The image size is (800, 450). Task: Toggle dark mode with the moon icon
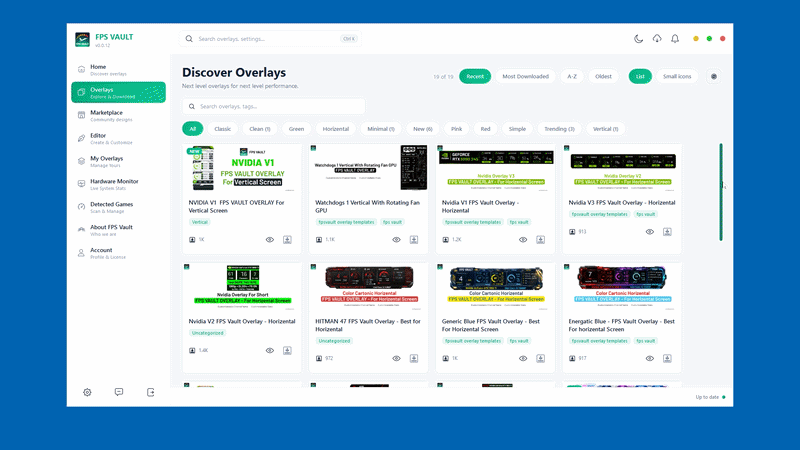tap(638, 39)
